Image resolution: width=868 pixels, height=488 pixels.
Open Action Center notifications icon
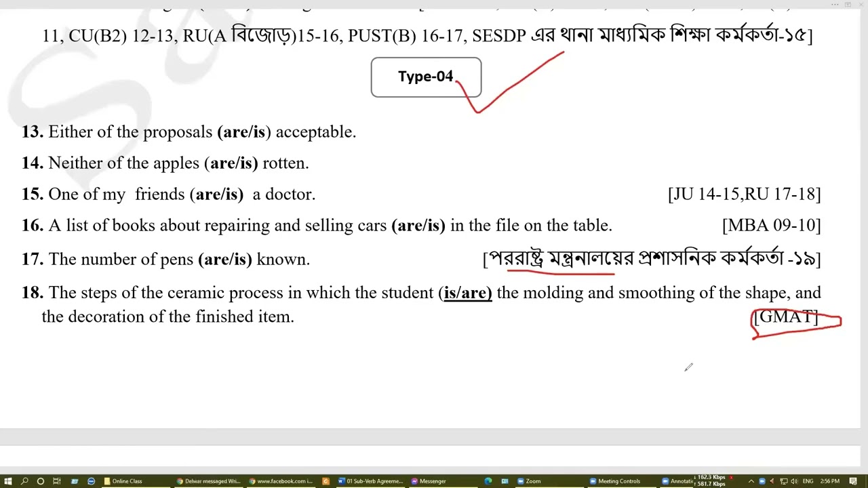click(x=853, y=481)
